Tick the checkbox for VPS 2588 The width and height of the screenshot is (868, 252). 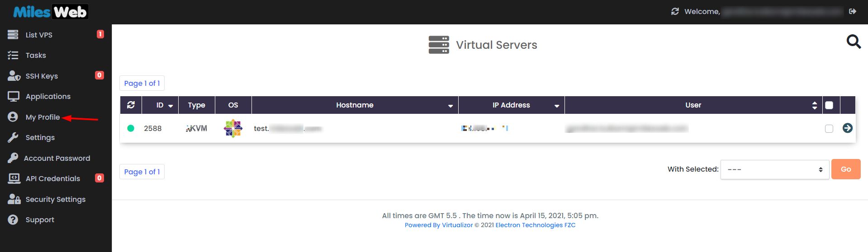pos(829,129)
